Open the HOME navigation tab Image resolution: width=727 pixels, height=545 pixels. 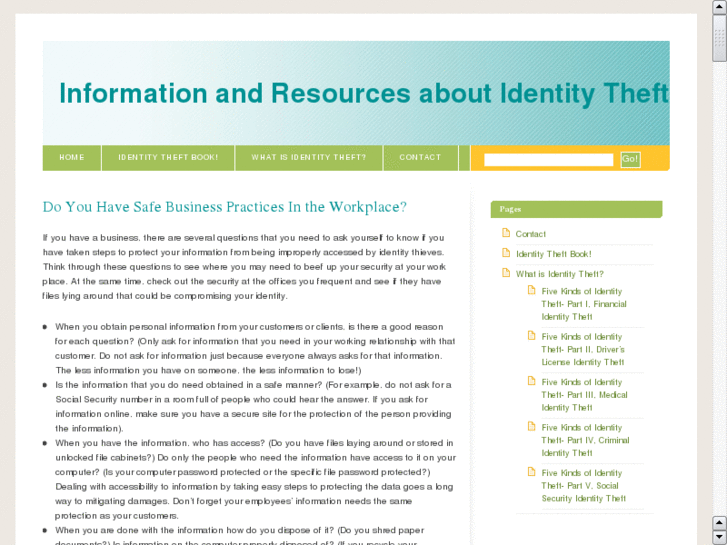(72, 158)
